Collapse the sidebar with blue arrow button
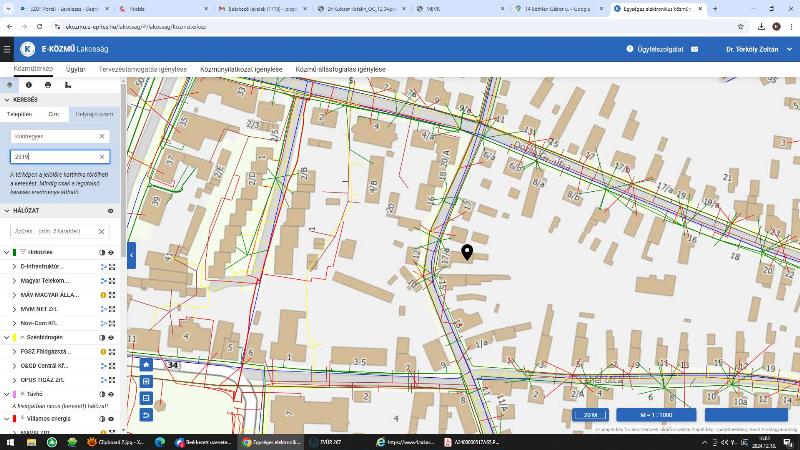The height and width of the screenshot is (450, 800). 132,256
